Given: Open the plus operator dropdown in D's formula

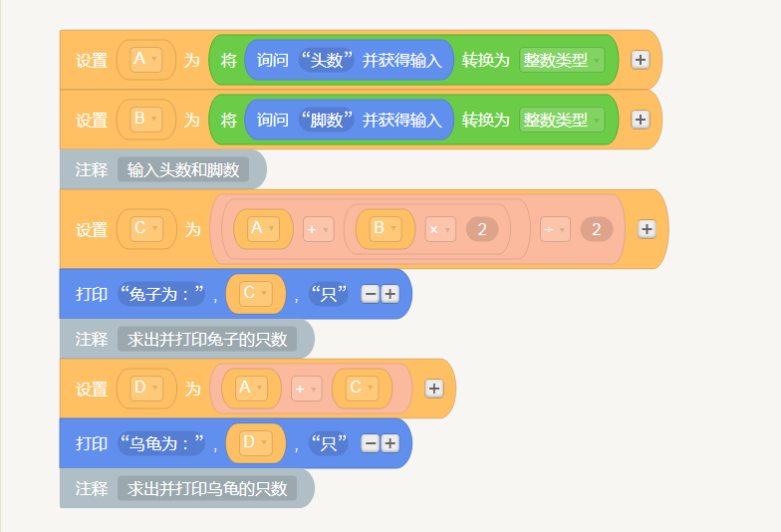Looking at the screenshot, I should click(307, 389).
